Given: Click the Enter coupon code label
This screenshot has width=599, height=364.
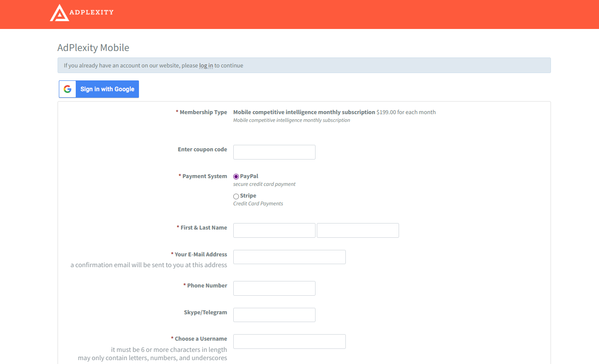Looking at the screenshot, I should click(x=203, y=149).
